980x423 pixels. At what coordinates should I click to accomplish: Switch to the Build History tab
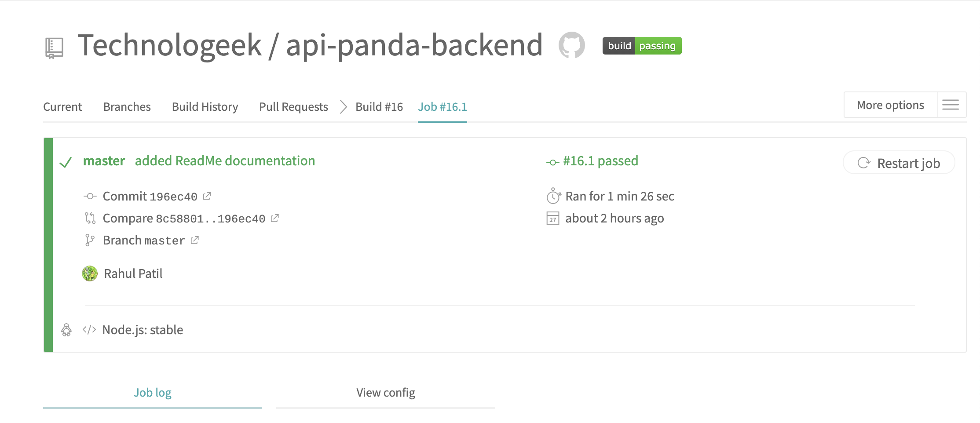205,107
